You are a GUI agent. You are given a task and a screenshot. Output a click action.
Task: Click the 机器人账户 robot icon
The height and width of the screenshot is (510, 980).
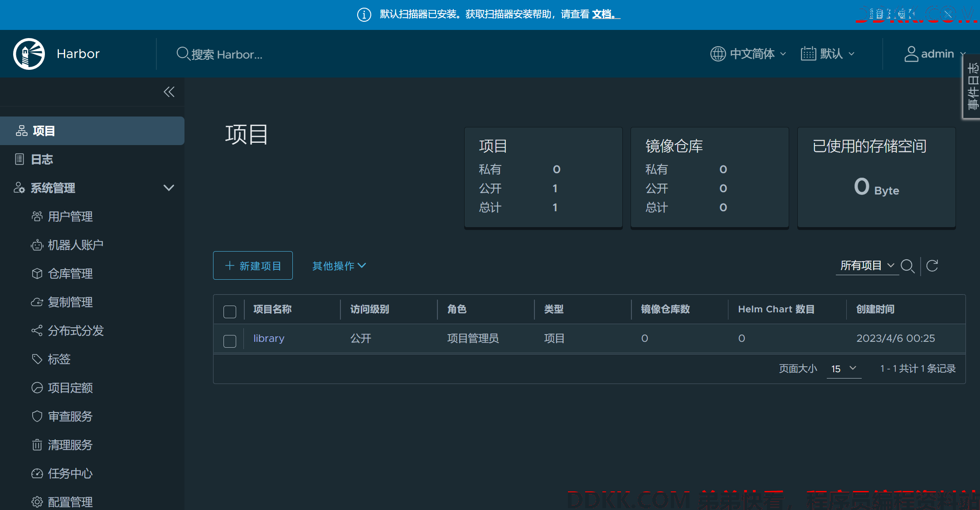click(x=37, y=245)
